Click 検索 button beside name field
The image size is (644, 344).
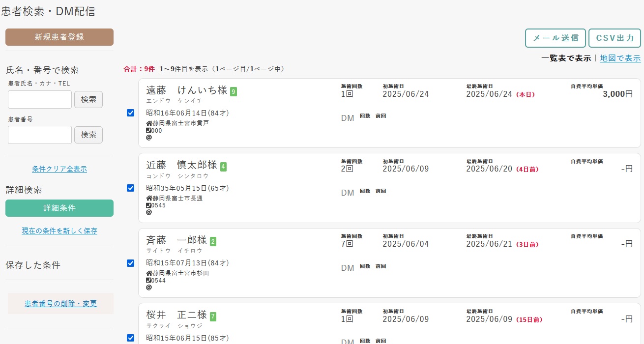[x=88, y=99]
